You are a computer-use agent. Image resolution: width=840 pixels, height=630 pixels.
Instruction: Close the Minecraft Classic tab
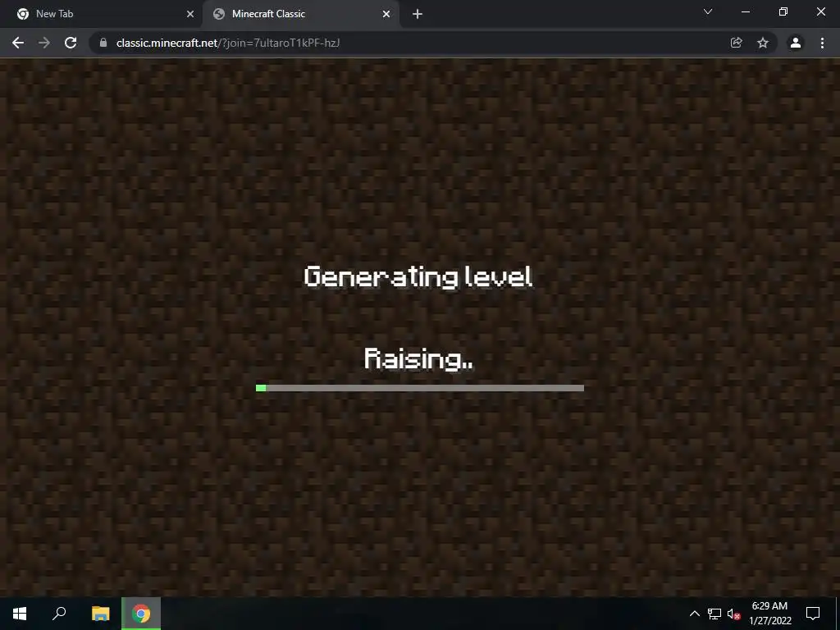[x=386, y=14]
